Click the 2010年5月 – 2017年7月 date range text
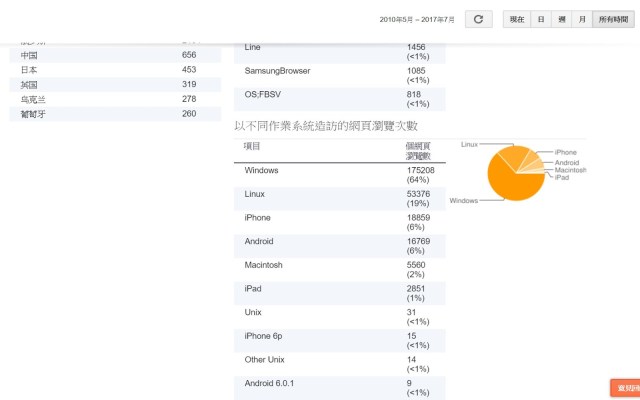 pyautogui.click(x=417, y=19)
